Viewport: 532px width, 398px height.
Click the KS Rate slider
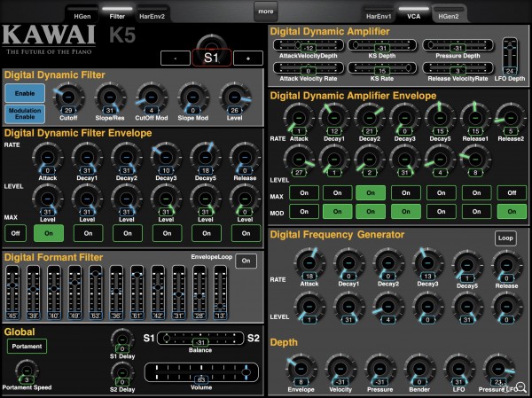click(x=382, y=68)
